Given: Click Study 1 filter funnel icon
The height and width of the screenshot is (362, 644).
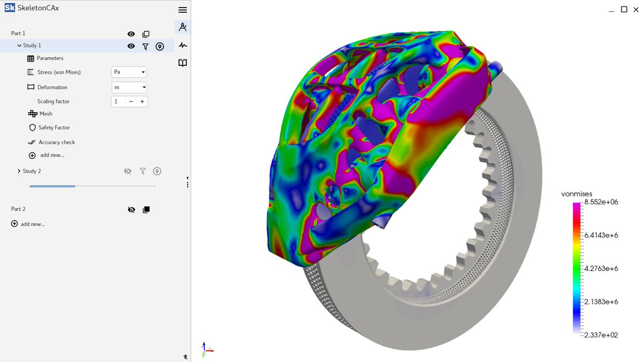Looking at the screenshot, I should point(145,47).
